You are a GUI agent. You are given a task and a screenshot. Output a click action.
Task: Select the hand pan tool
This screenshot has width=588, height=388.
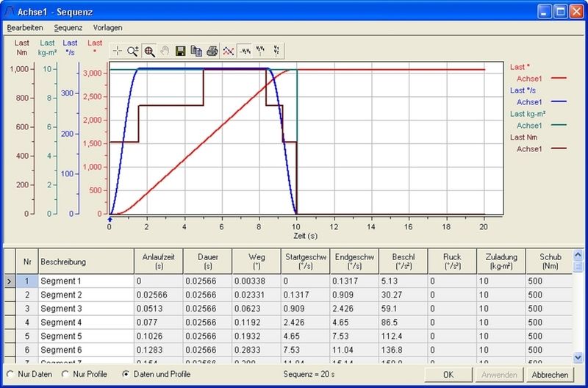click(165, 51)
